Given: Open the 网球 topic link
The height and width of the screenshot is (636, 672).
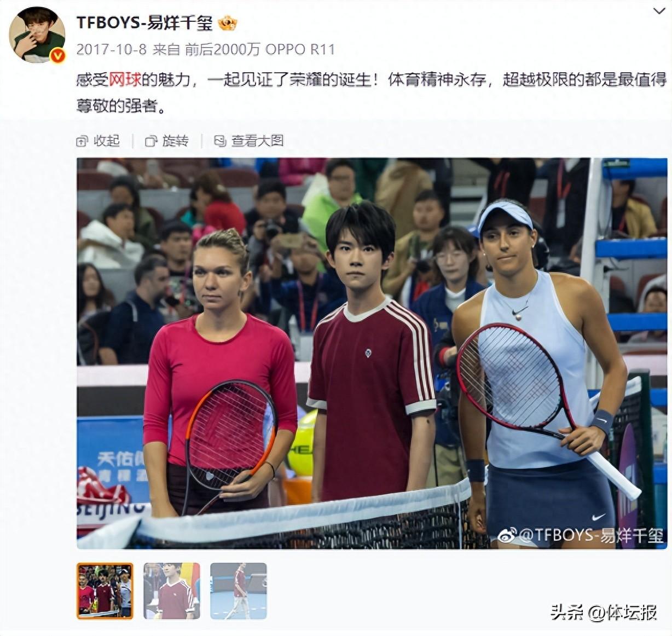Looking at the screenshot, I should pos(125,79).
